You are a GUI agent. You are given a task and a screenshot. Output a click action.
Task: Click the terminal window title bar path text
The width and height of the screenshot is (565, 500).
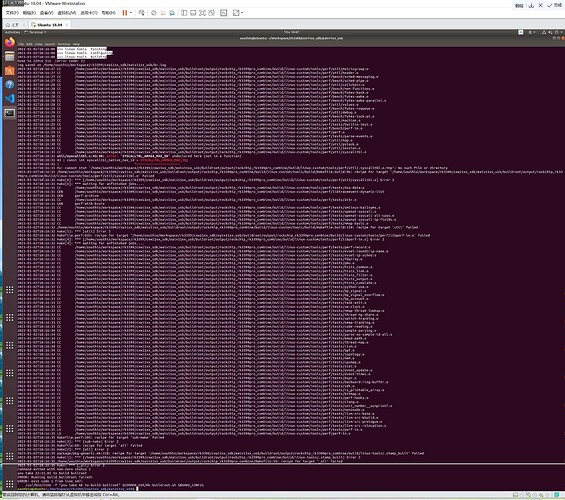pyautogui.click(x=292, y=38)
